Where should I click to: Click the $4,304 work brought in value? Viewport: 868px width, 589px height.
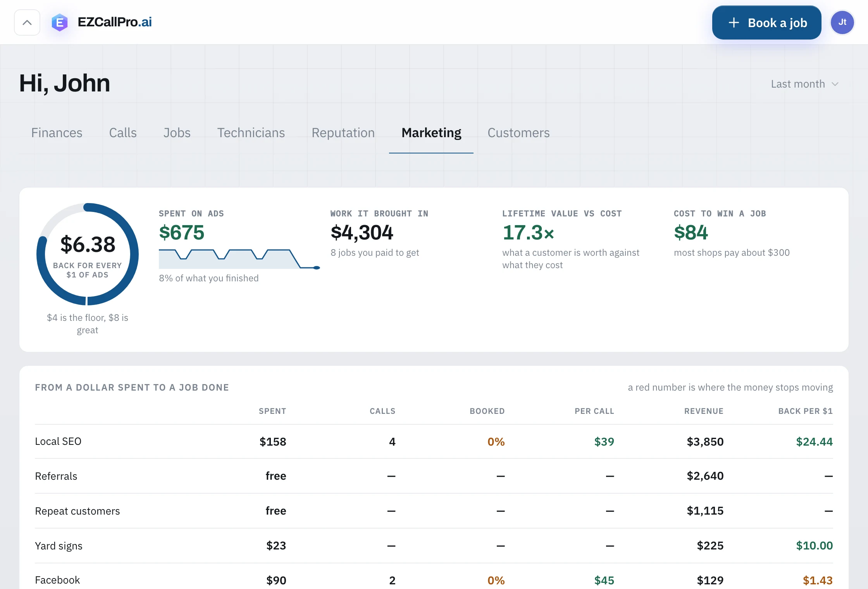362,232
